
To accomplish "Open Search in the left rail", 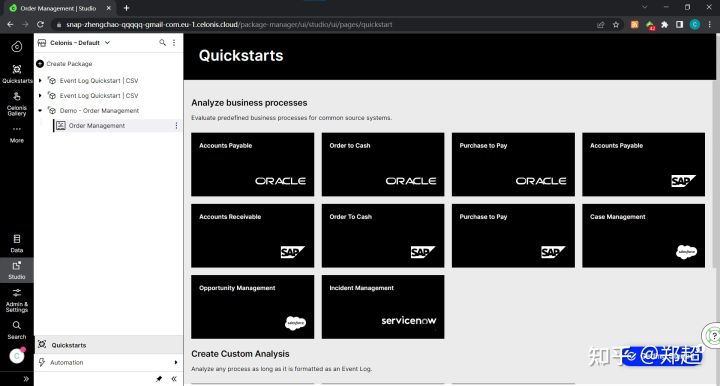I will 17,330.
